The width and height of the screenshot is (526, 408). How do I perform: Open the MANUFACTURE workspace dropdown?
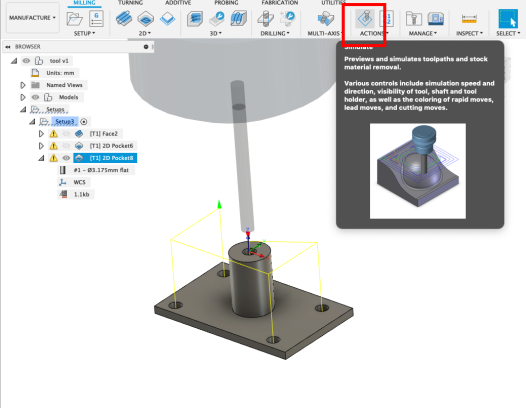(x=32, y=17)
